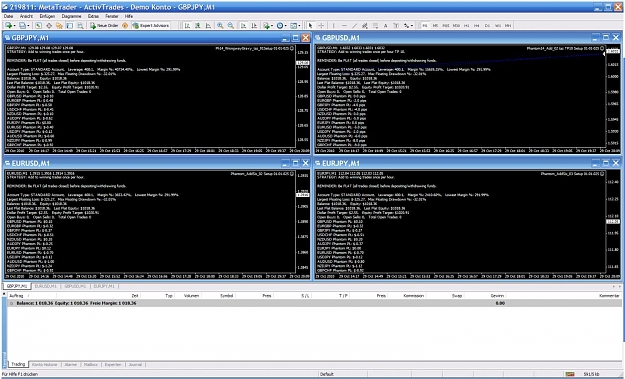This screenshot has width=625, height=379.
Task: Close the Terminal panel with x
Action: [x=4, y=294]
